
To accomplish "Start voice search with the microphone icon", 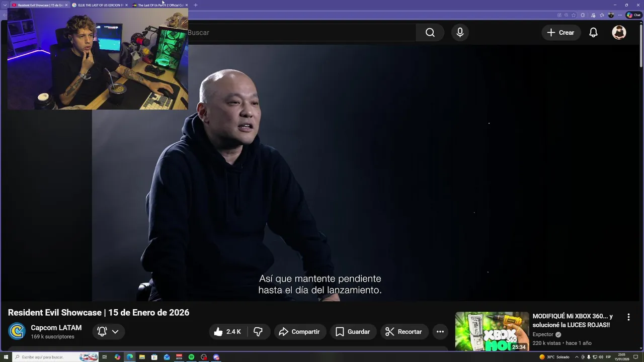I will pyautogui.click(x=460, y=33).
